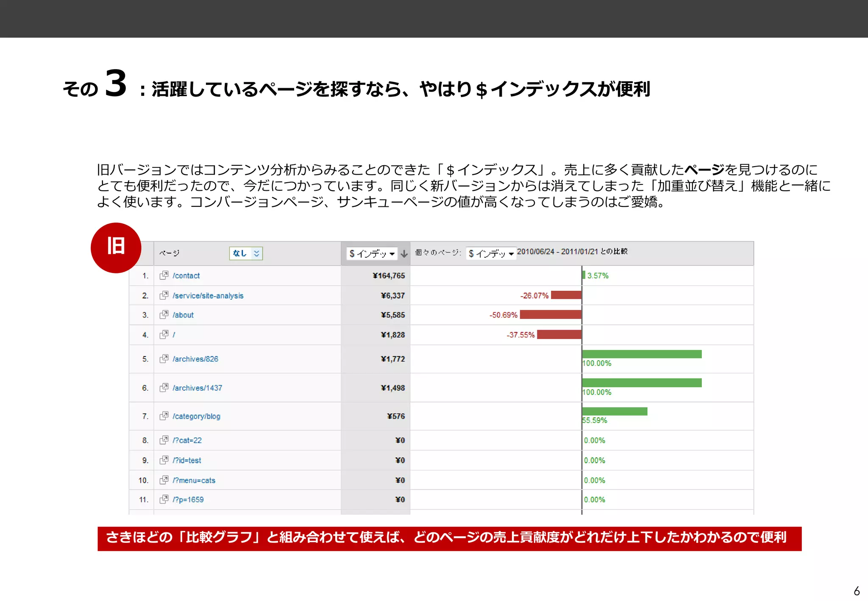The height and width of the screenshot is (601, 868).
Task: Click the -50.69% comparison label
Action: click(504, 315)
